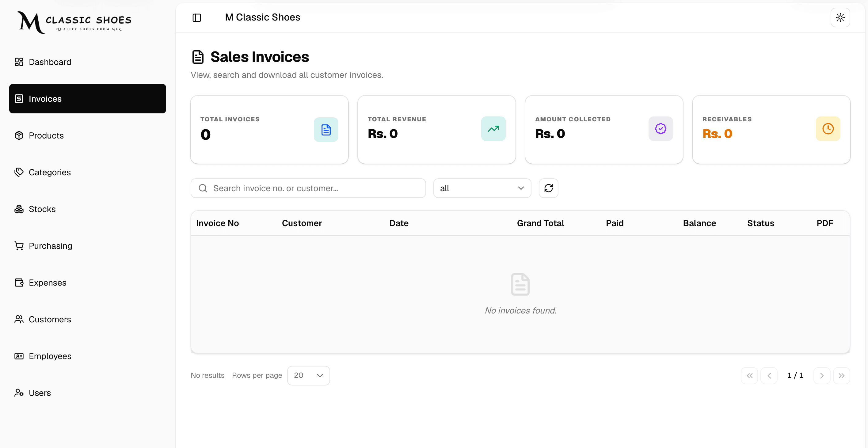Click the Amount Collected badge-check icon
The height and width of the screenshot is (448, 868).
661,129
